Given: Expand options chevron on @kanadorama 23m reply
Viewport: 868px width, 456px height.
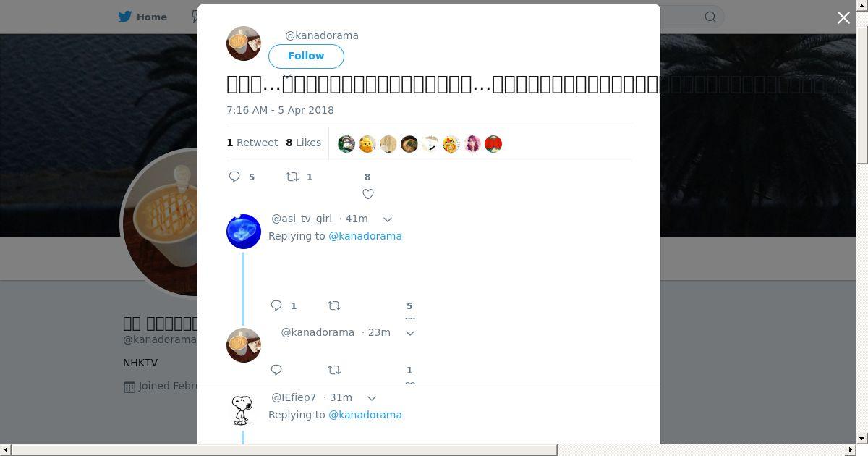Looking at the screenshot, I should [410, 333].
